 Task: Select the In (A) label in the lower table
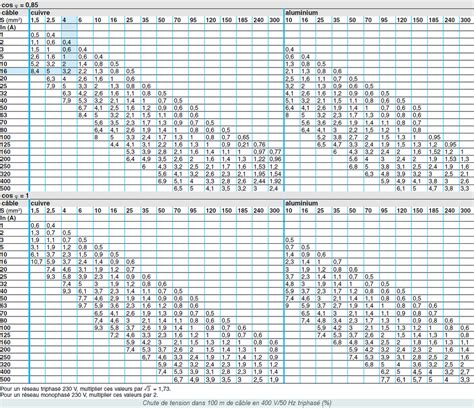click(8, 218)
